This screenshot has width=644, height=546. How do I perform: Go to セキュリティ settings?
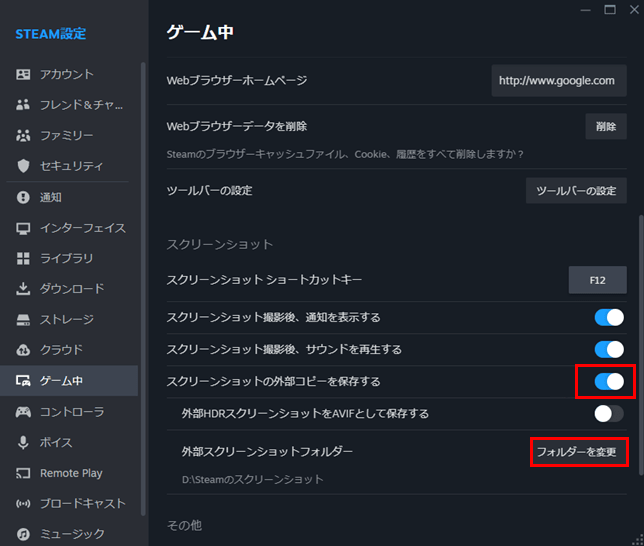pos(69,166)
